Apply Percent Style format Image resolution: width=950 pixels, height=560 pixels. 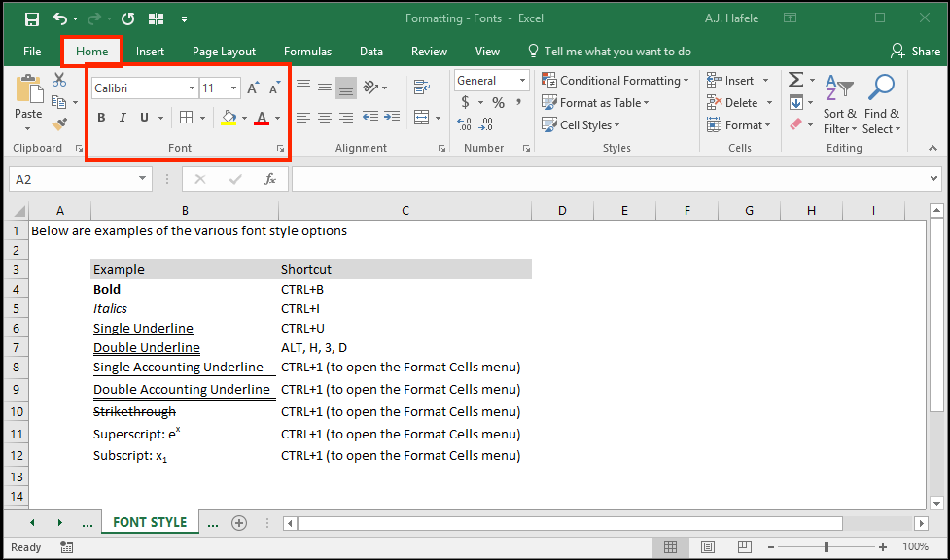click(498, 102)
